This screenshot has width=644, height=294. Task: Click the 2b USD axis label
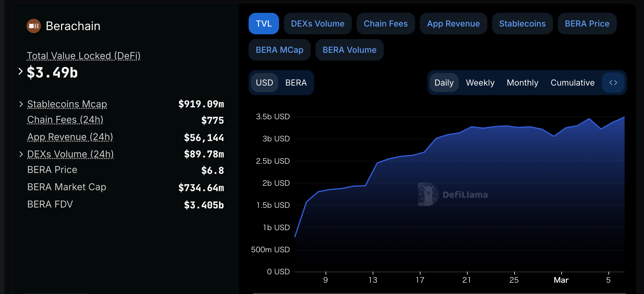[276, 183]
